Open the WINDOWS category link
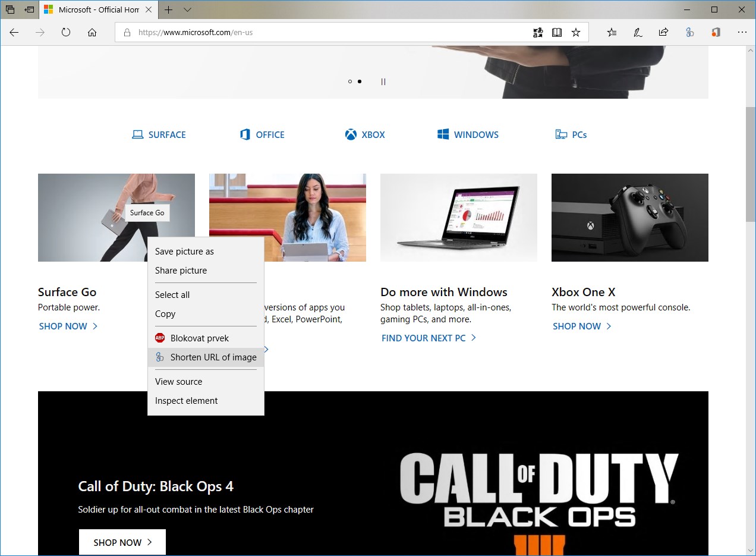Screen dimensions: 756x556 (x=468, y=134)
